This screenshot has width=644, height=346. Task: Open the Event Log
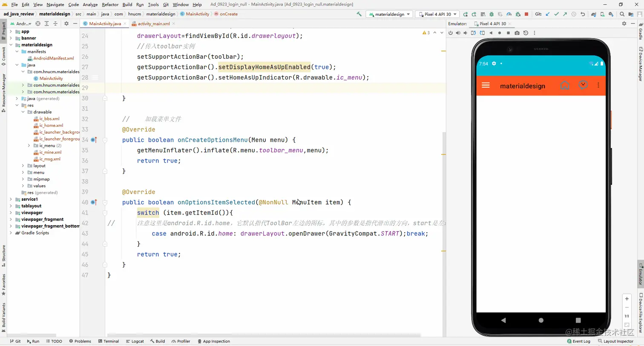pyautogui.click(x=579, y=341)
